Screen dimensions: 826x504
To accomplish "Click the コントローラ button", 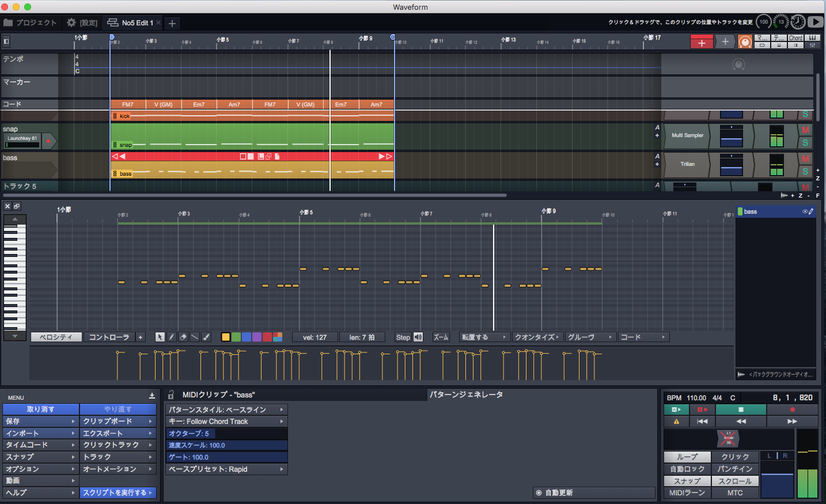I will pyautogui.click(x=109, y=337).
